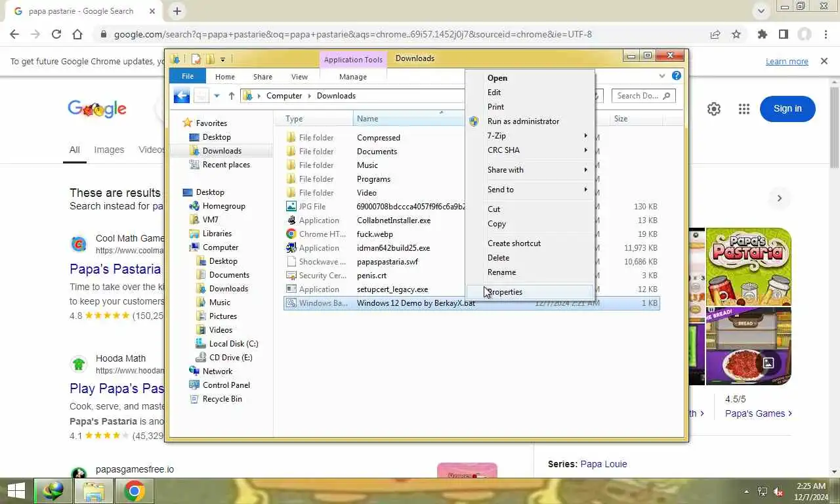This screenshot has width=840, height=504.
Task: Reload the Google search page
Action: point(56,34)
